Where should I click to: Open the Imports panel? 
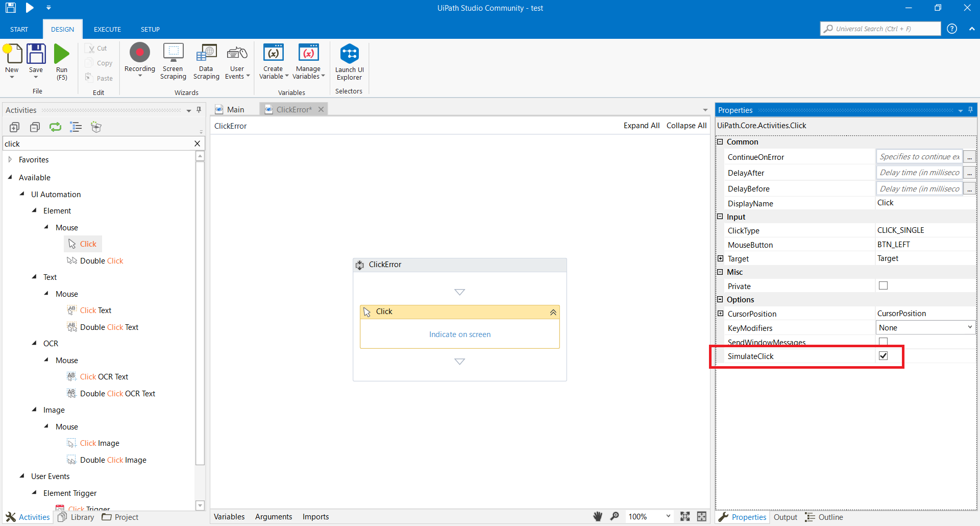click(x=315, y=517)
